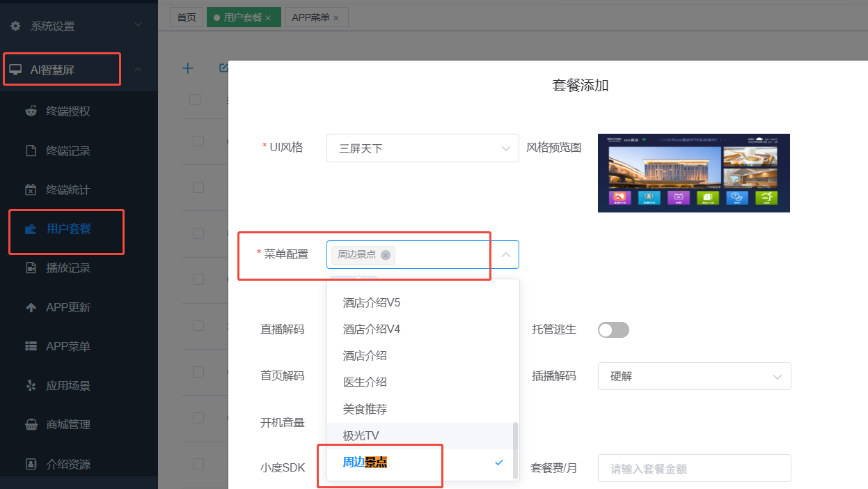Click the 播放记录 icon in sidebar
Screen dimensions: 868x489
coord(31,267)
